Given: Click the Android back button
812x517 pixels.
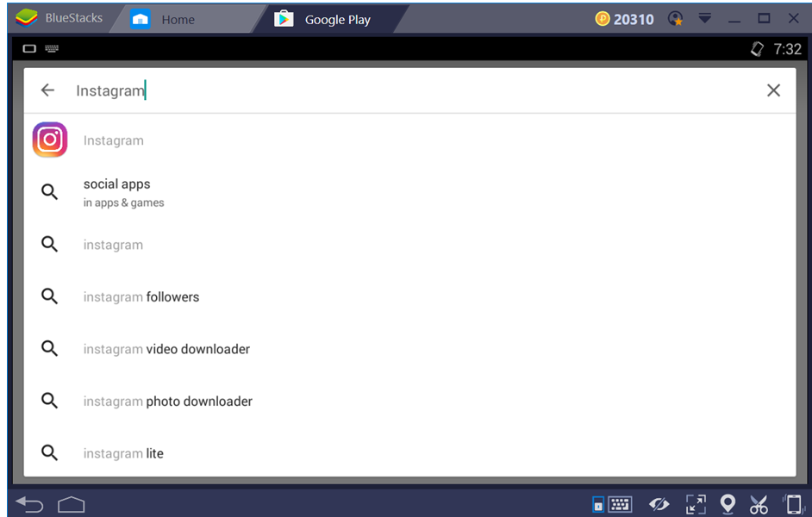Looking at the screenshot, I should 29,504.
